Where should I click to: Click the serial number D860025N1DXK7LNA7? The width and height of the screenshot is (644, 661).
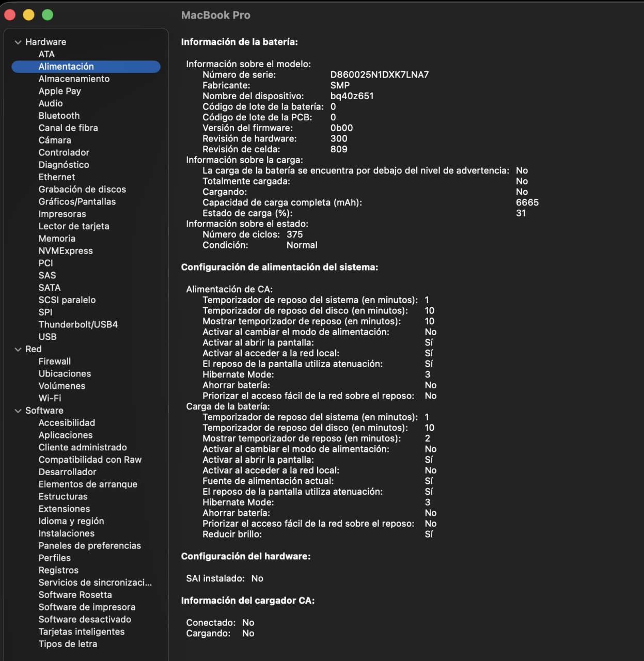tap(380, 75)
